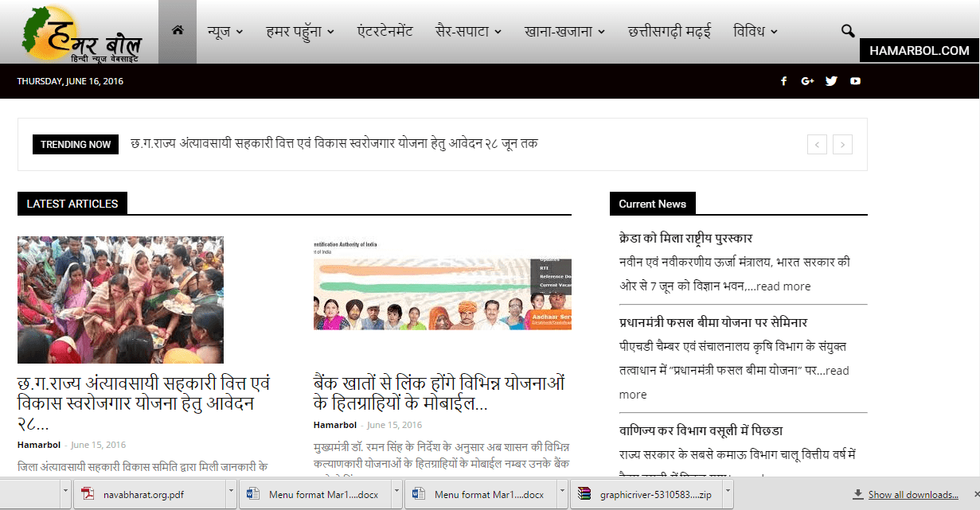Click the Google+ social icon
This screenshot has height=510, width=980.
click(x=807, y=80)
